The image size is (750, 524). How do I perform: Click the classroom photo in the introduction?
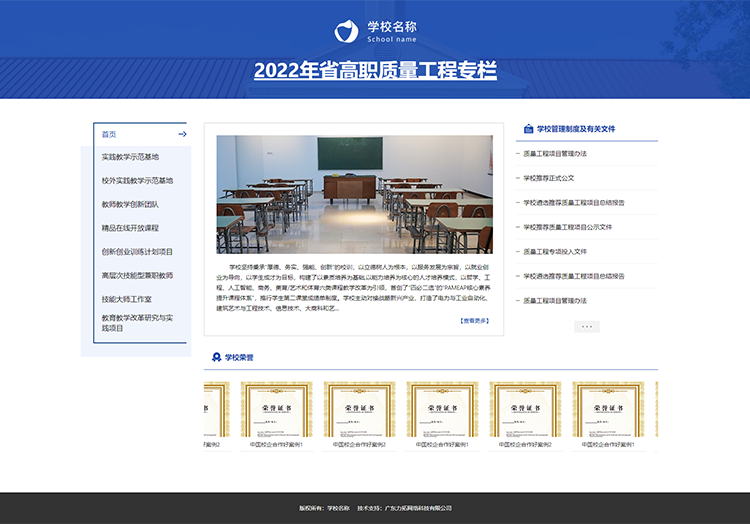point(354,194)
